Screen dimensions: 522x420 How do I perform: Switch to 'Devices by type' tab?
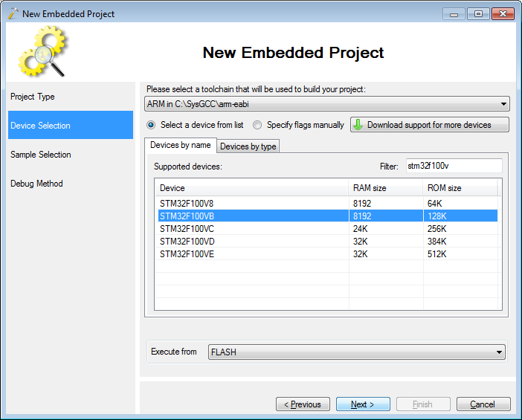click(248, 146)
